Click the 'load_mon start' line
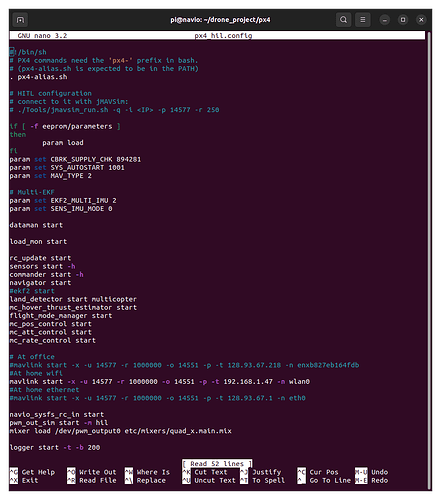This screenshot has width=441, height=500. coord(38,241)
